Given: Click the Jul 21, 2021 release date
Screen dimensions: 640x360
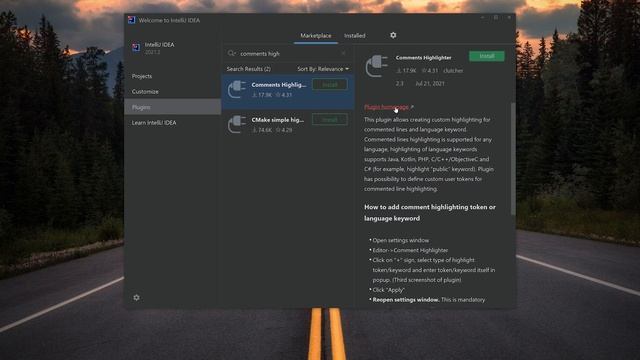Looking at the screenshot, I should (x=430, y=84).
